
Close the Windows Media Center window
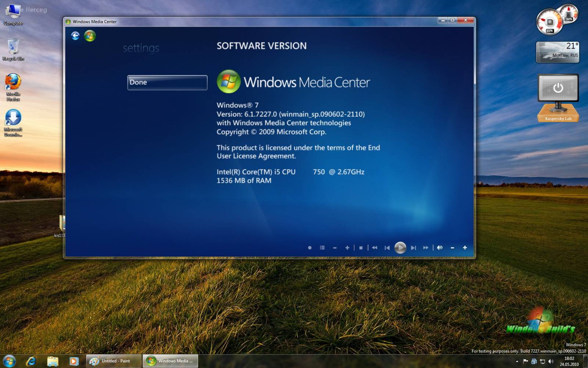466,20
